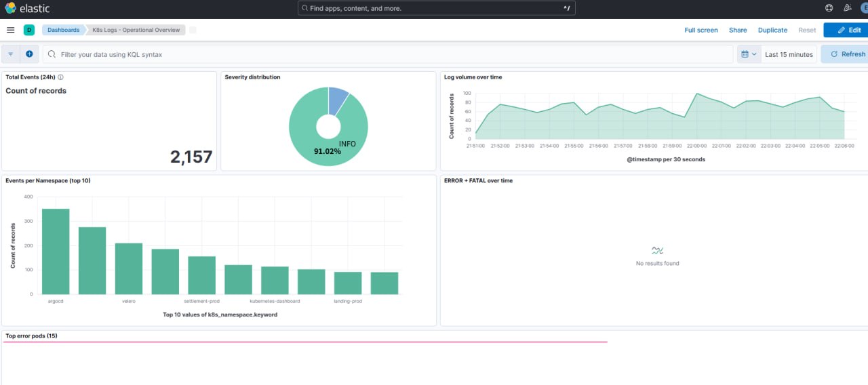Open the main navigation hamburger menu
Image resolution: width=868 pixels, height=385 pixels.
10,30
